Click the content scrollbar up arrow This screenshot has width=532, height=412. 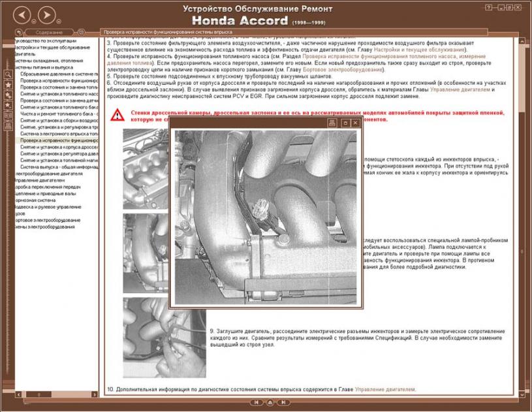click(522, 40)
